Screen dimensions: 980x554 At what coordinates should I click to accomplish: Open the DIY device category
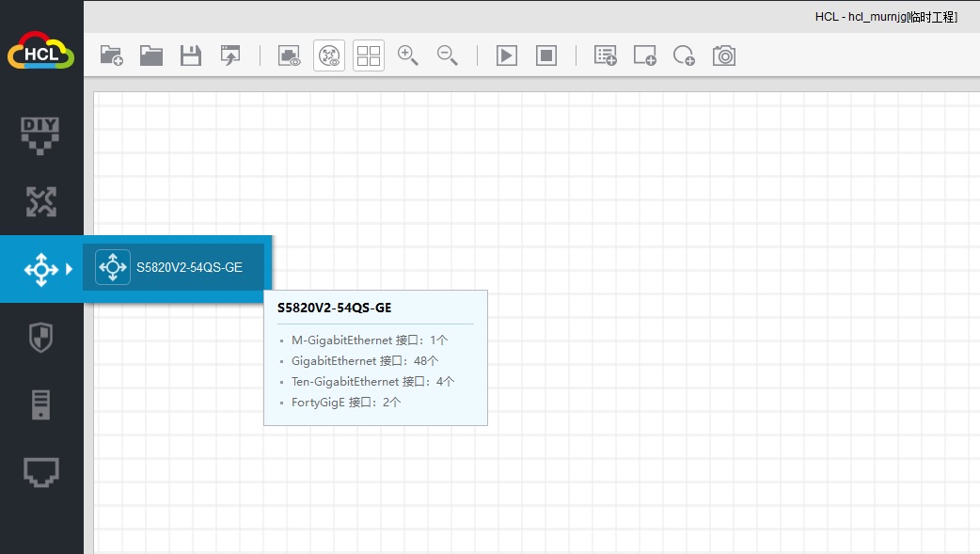tap(40, 135)
